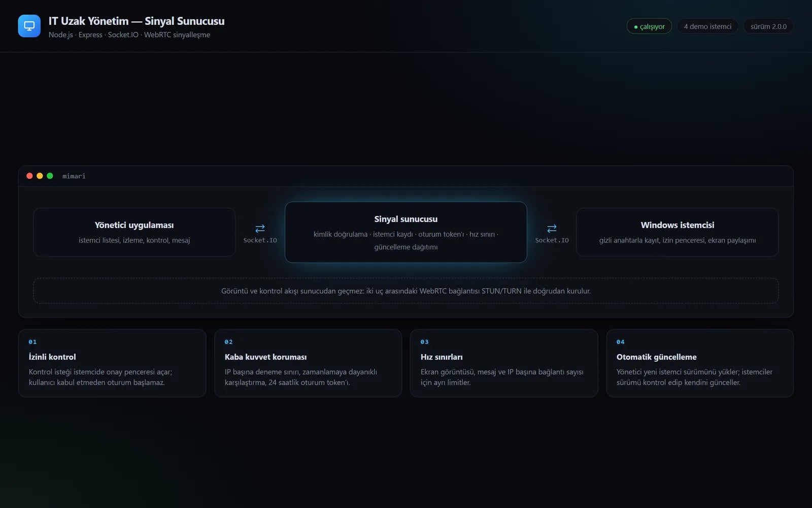The height and width of the screenshot is (508, 812).
Task: Click the sürüm 2.0.0 badge
Action: [x=768, y=26]
